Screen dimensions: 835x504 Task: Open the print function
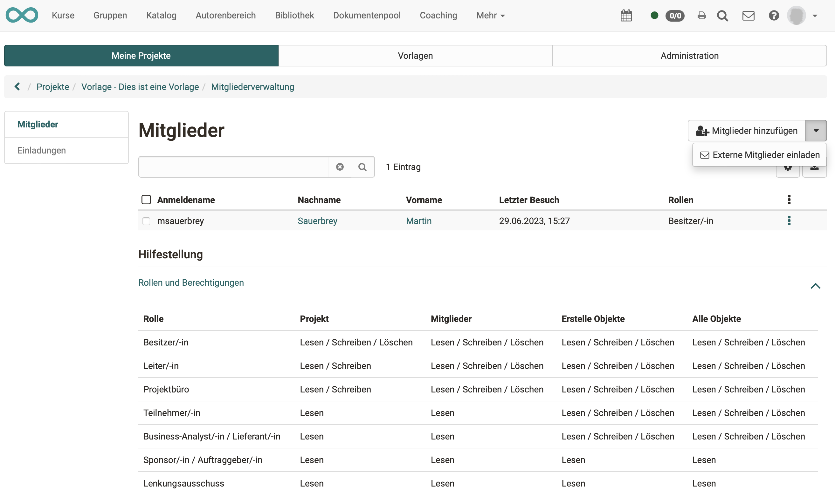pyautogui.click(x=701, y=16)
